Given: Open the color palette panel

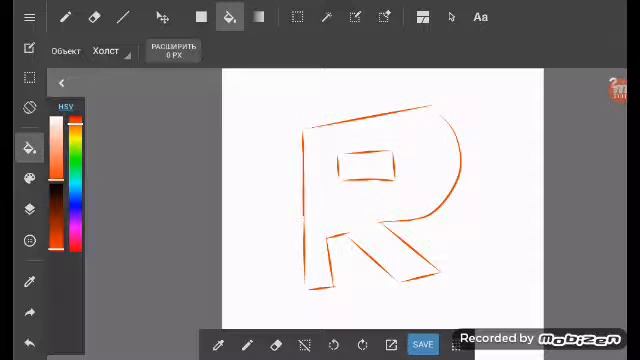Looking at the screenshot, I should tap(29, 178).
